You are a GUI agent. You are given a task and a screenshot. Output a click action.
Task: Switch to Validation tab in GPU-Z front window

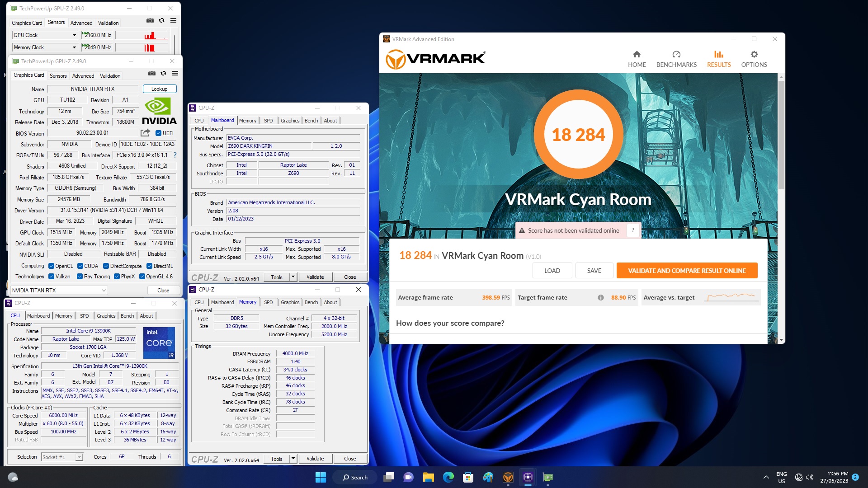pos(110,75)
